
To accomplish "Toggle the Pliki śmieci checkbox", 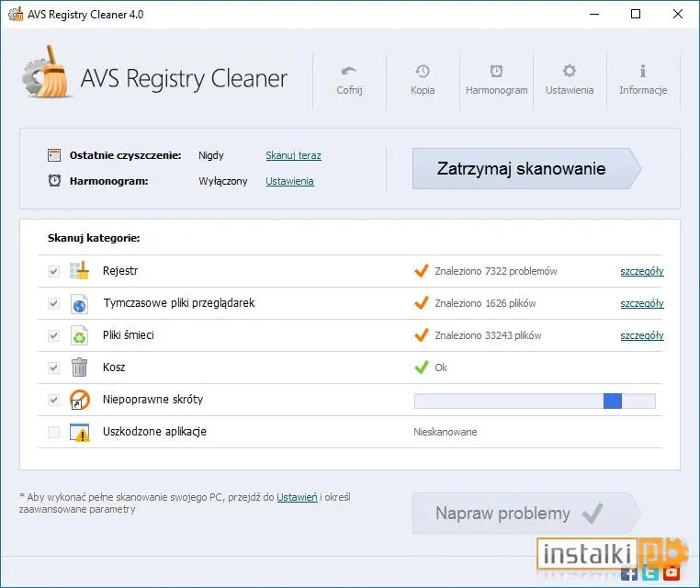I will click(53, 335).
